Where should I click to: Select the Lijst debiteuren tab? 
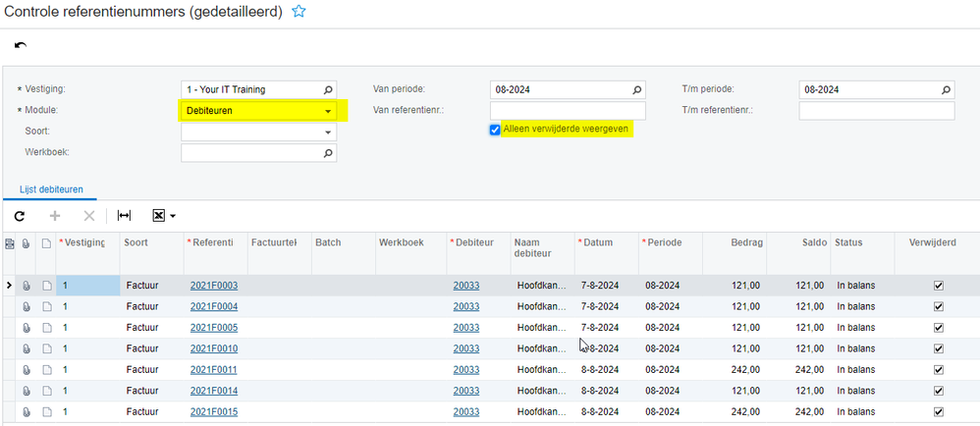[51, 188]
